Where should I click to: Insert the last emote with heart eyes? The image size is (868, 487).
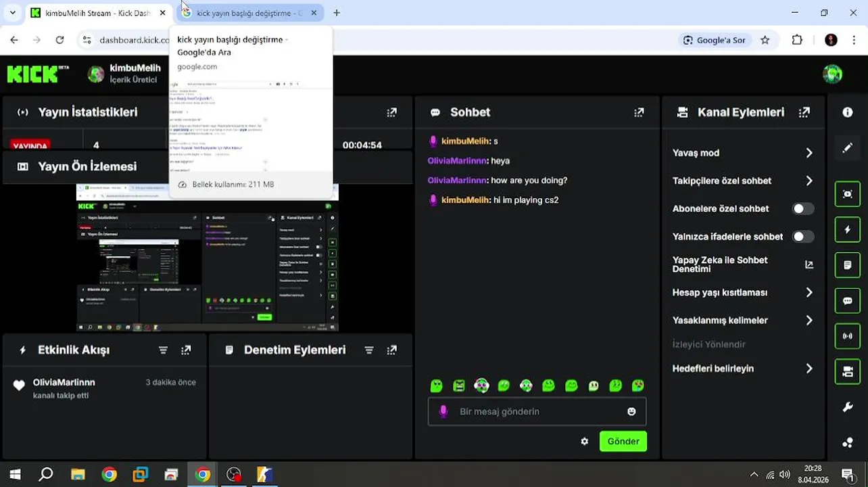[638, 386]
